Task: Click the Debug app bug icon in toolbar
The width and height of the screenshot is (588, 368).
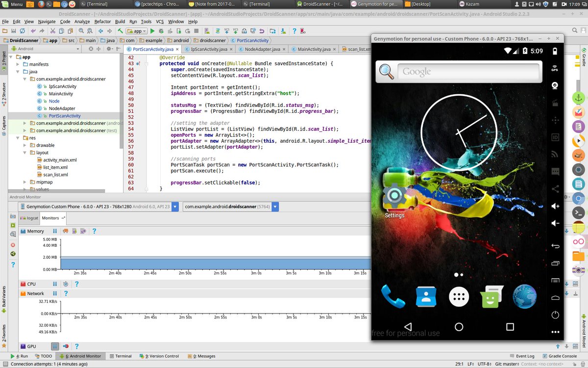Action: pyautogui.click(x=161, y=30)
